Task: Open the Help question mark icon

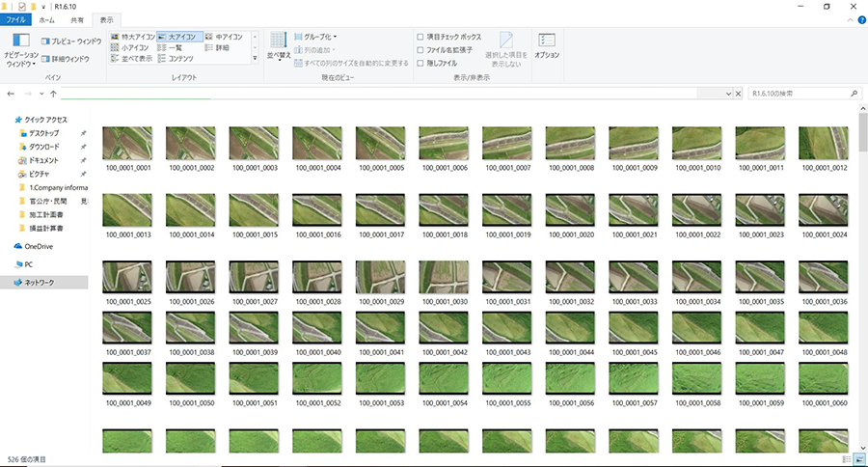Action: 862,20
